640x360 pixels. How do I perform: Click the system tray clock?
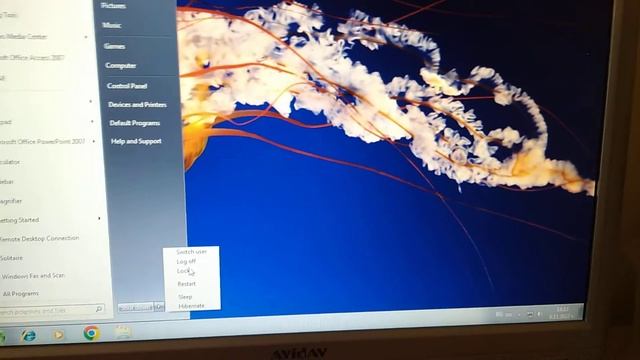561,313
